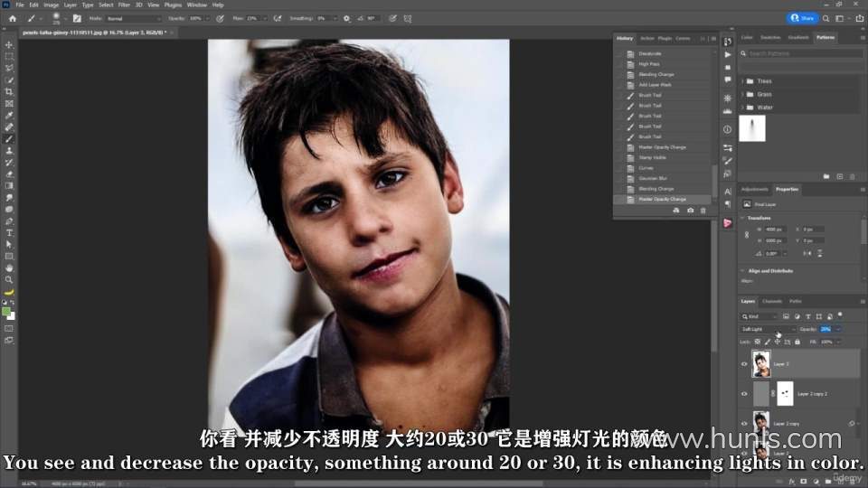Select the Eyedropper tool
Image resolution: width=868 pixels, height=488 pixels.
pyautogui.click(x=9, y=116)
